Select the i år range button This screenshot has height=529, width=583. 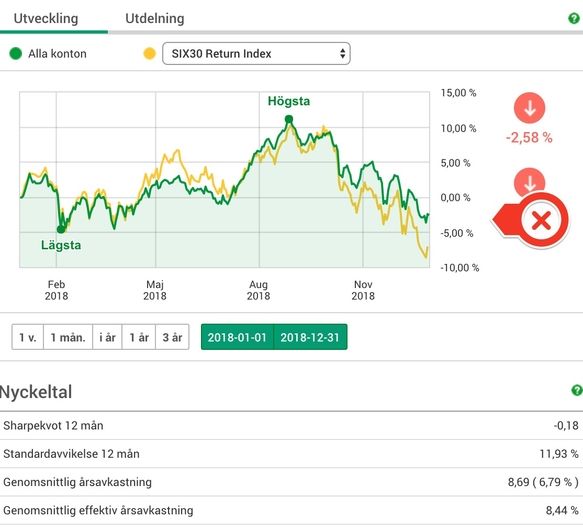click(x=107, y=337)
